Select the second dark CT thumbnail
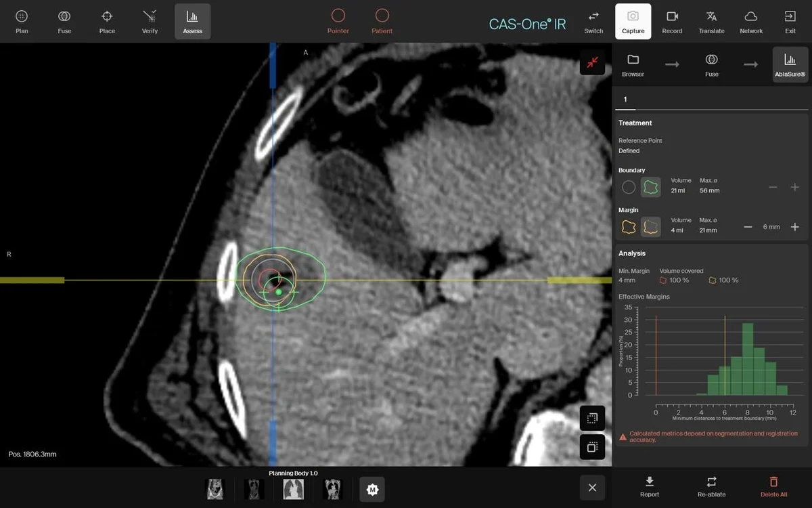812x508 pixels. point(254,489)
